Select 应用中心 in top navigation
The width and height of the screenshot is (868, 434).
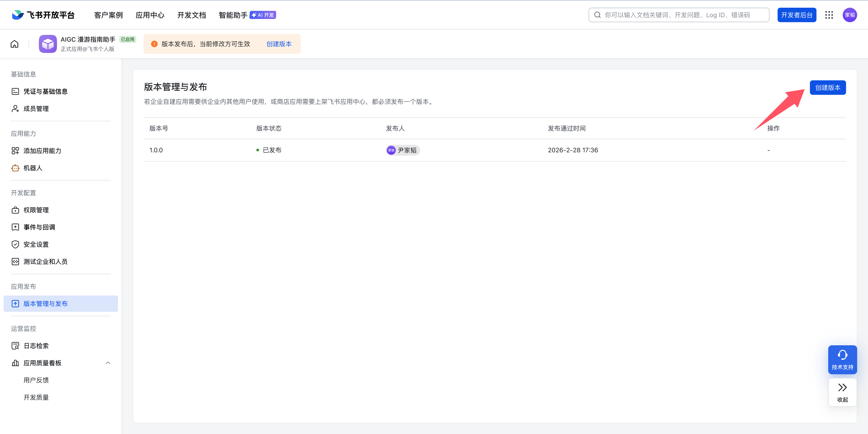click(150, 15)
